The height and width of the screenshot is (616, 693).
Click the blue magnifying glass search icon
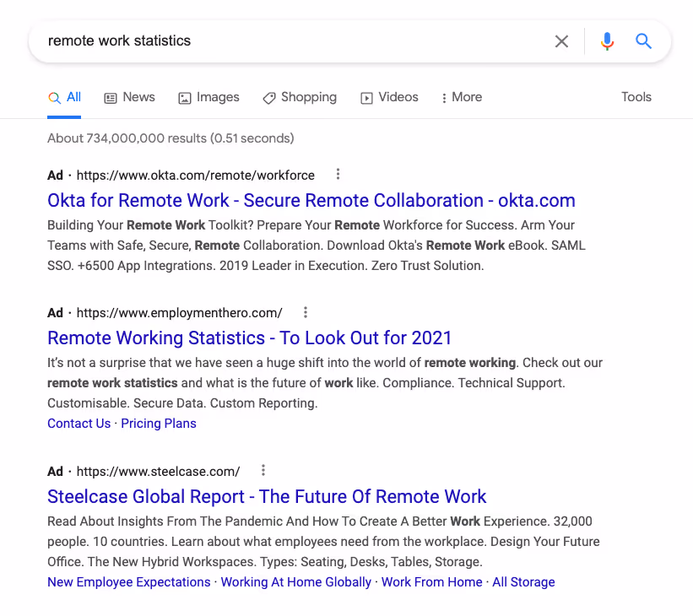643,41
